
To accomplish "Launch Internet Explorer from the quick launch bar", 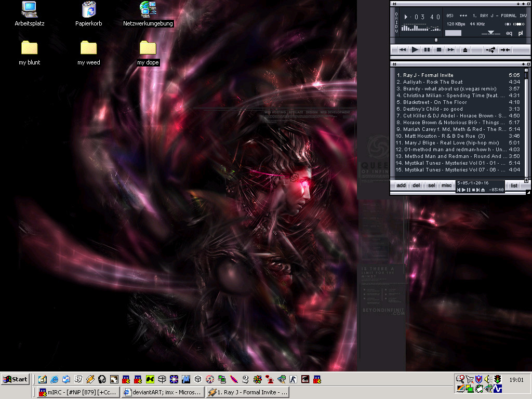I will [x=54, y=379].
